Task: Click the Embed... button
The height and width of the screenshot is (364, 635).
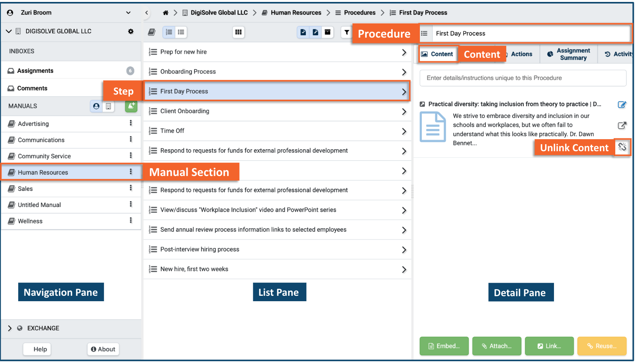Action: coord(444,346)
